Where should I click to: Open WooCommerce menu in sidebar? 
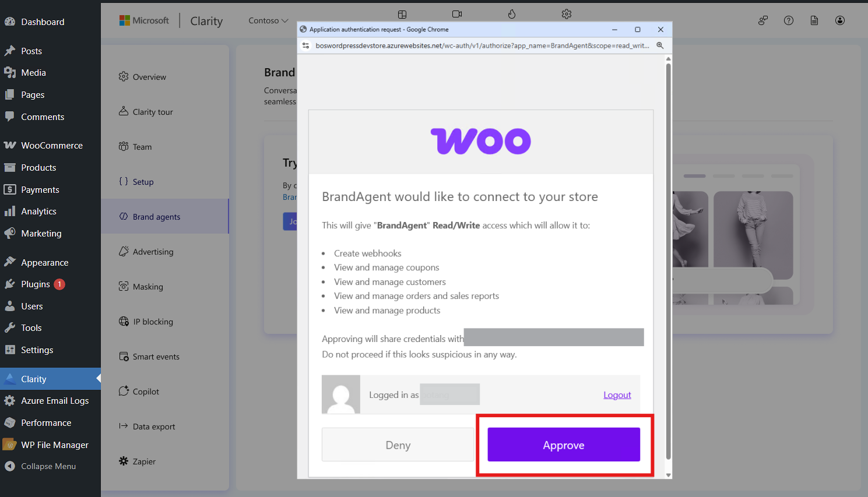coord(50,145)
